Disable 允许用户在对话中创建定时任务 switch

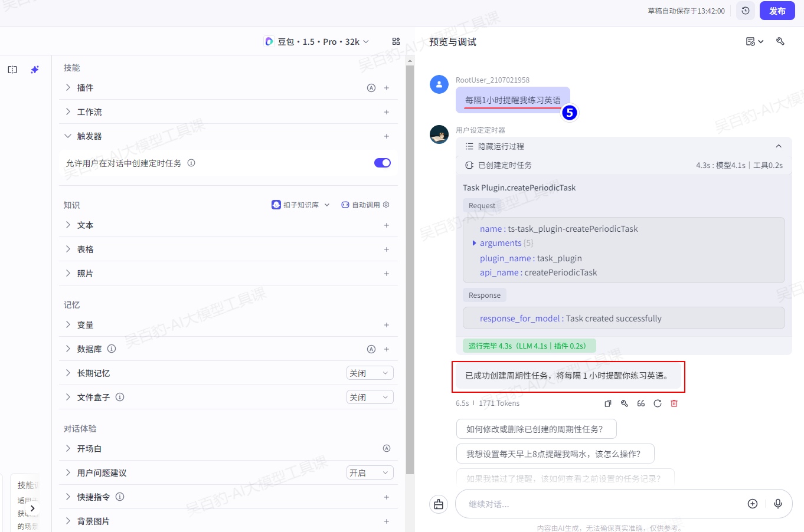[383, 163]
